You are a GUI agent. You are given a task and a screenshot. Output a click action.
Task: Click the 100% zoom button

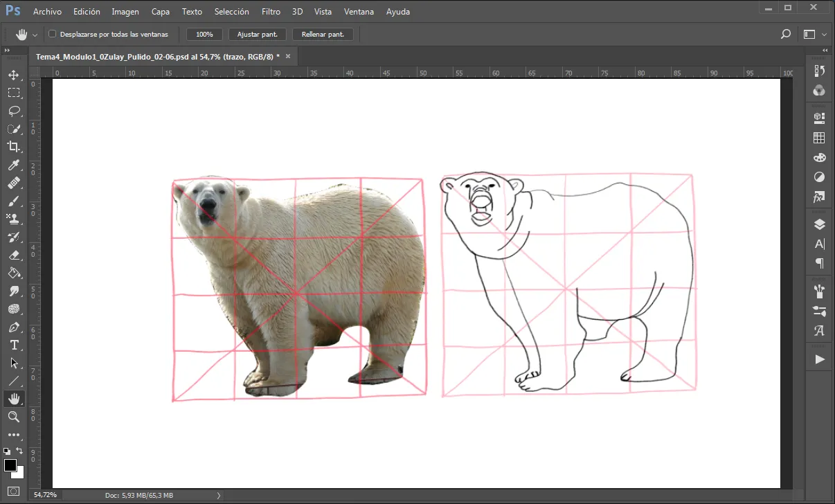click(204, 34)
